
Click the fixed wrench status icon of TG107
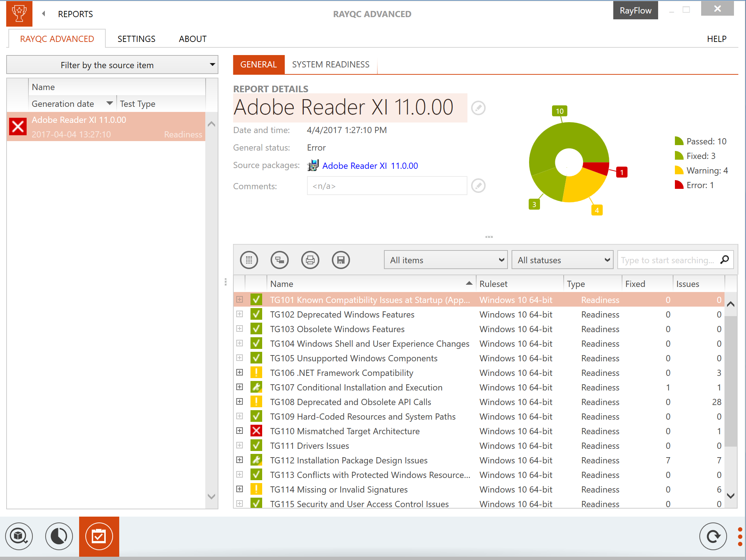tap(256, 387)
